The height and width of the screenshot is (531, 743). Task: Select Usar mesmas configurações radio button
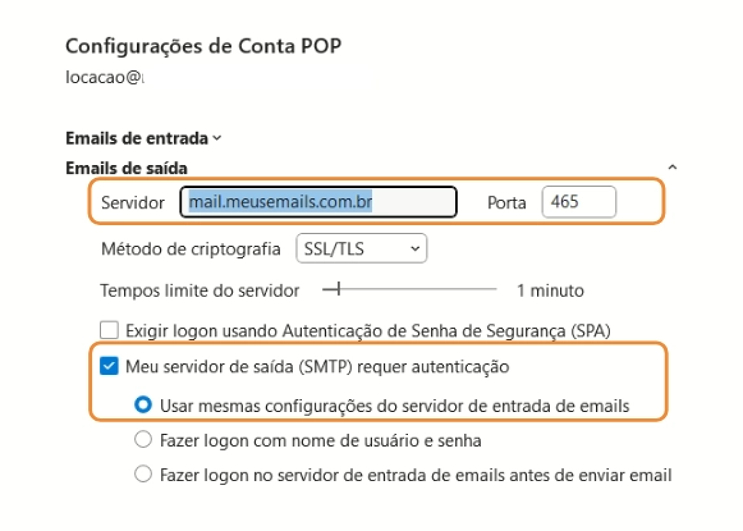143,405
